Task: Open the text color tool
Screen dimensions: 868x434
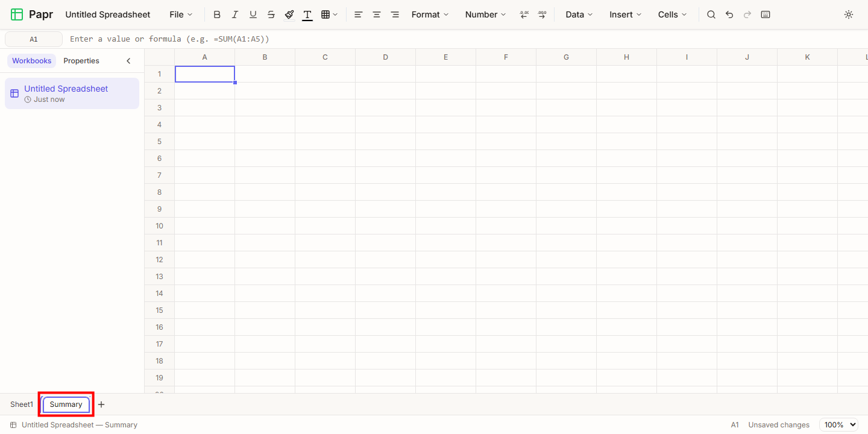Action: click(x=307, y=14)
